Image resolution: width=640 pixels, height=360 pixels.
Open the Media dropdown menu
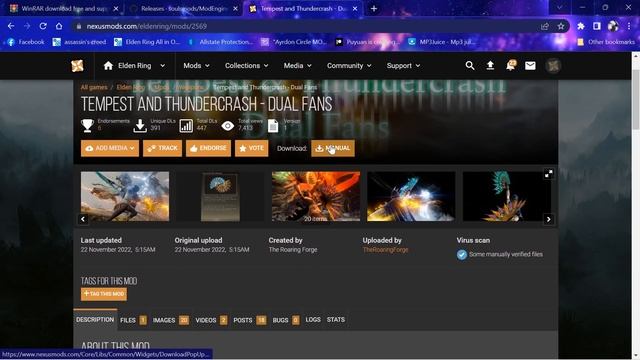click(x=298, y=66)
